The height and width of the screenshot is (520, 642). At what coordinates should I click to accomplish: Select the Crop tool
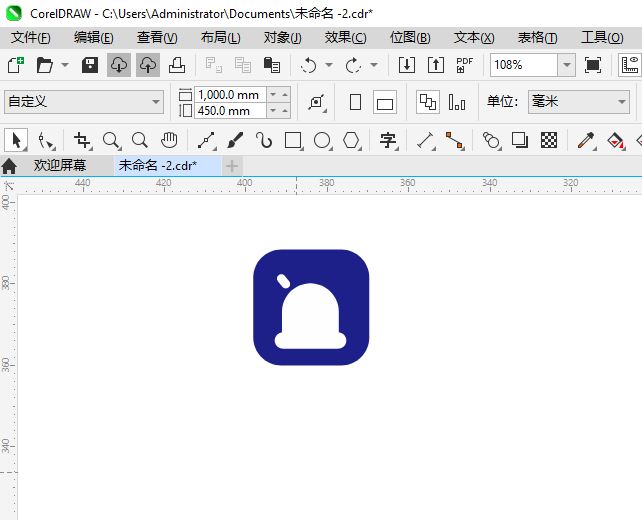point(82,140)
